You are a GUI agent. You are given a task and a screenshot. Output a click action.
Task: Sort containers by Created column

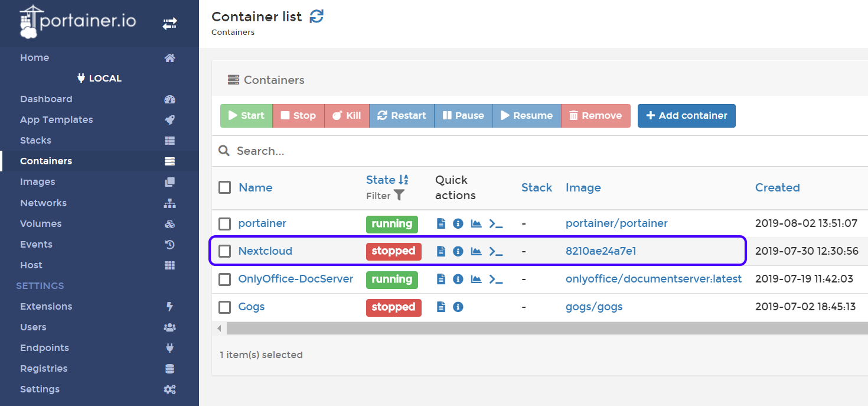[777, 187]
